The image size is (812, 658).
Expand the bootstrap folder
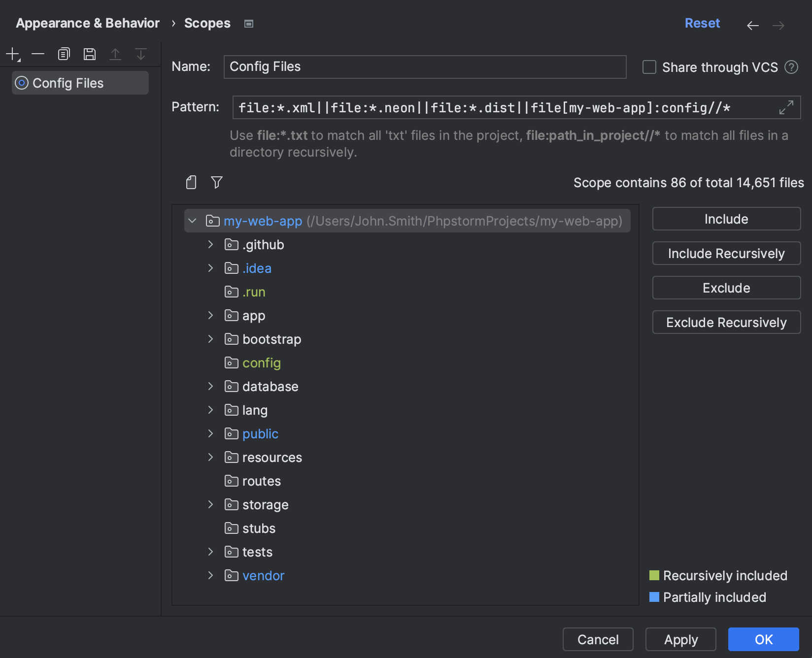pyautogui.click(x=211, y=339)
